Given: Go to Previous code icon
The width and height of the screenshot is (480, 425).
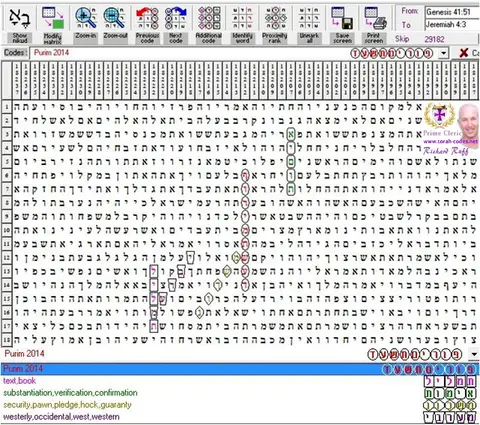Looking at the screenshot, I should pos(147,18).
